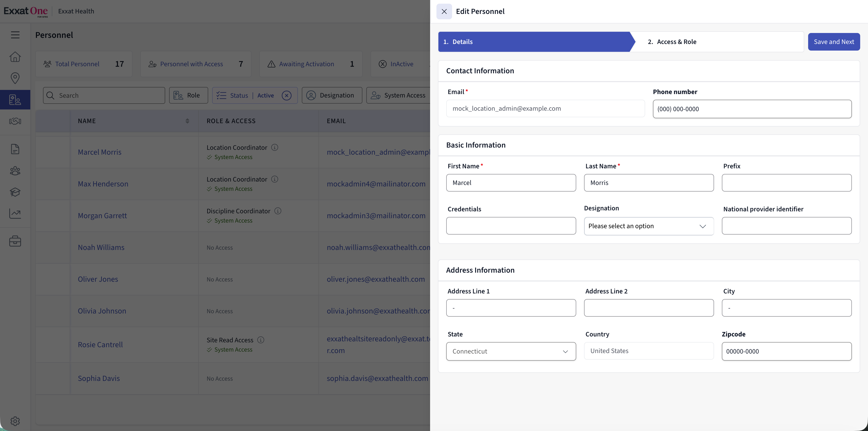Open Rosie Cantrell personnel link
The image size is (868, 431).
100,345
